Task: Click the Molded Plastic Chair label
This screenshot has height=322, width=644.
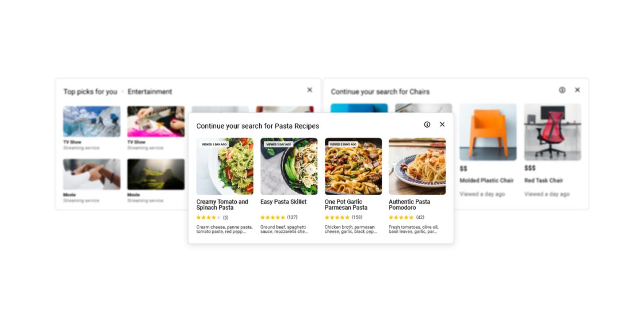Action: tap(487, 180)
